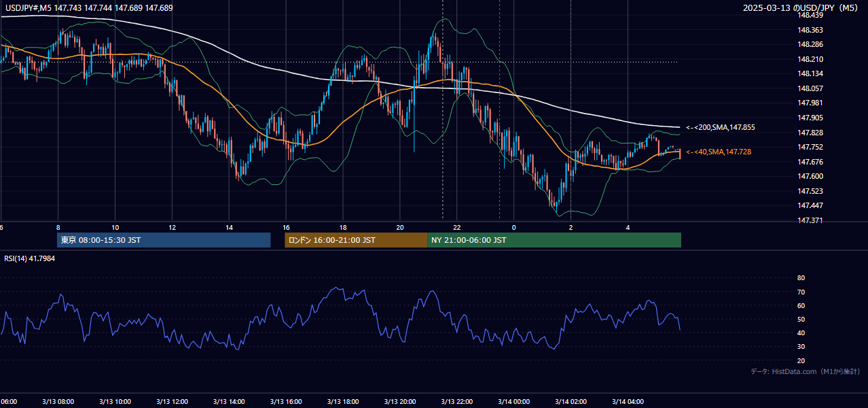This screenshot has width=868, height=408.
Task: Click price axis value 147.752
Action: (x=812, y=147)
